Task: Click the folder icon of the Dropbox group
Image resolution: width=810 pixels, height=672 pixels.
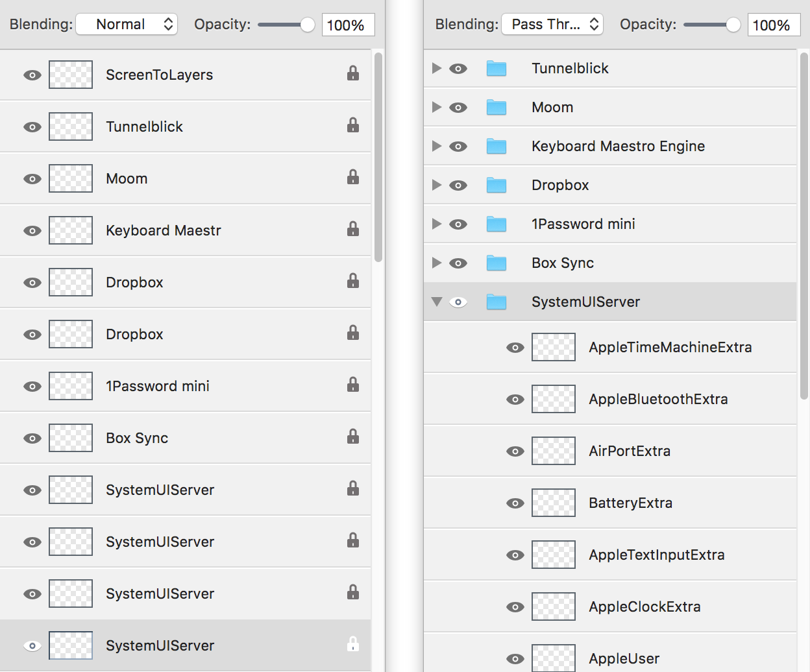Action: click(497, 185)
